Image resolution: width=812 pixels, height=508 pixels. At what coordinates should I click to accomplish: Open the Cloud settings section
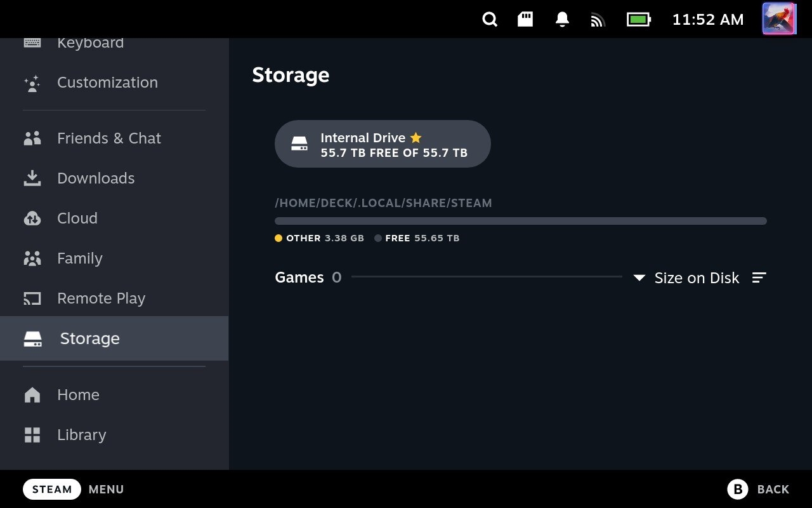click(77, 218)
